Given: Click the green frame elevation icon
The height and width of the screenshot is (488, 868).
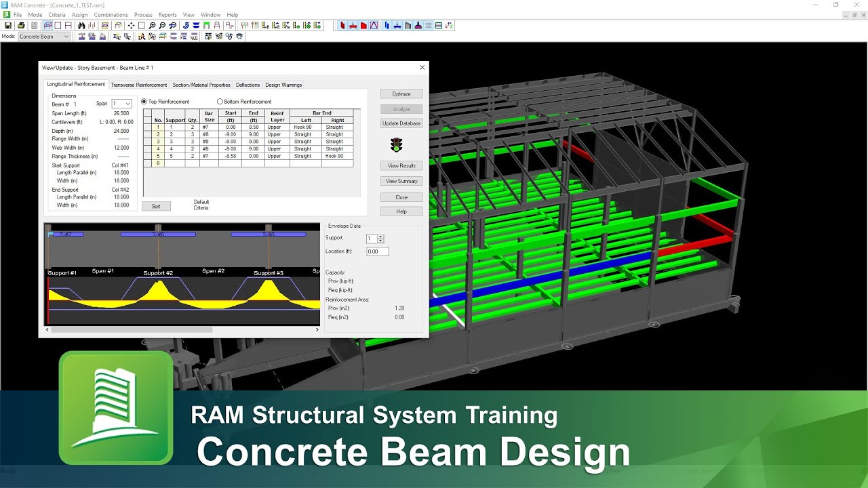Looking at the screenshot, I should tap(206, 26).
